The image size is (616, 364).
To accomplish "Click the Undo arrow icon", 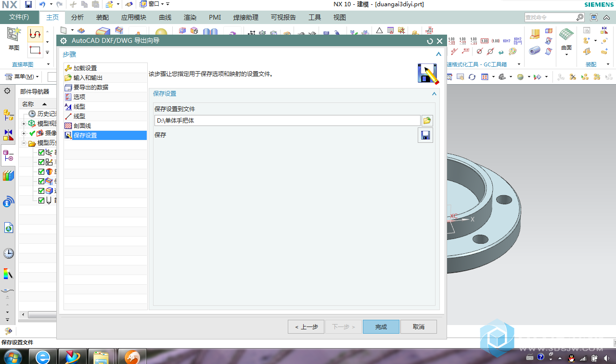I will (42, 4).
